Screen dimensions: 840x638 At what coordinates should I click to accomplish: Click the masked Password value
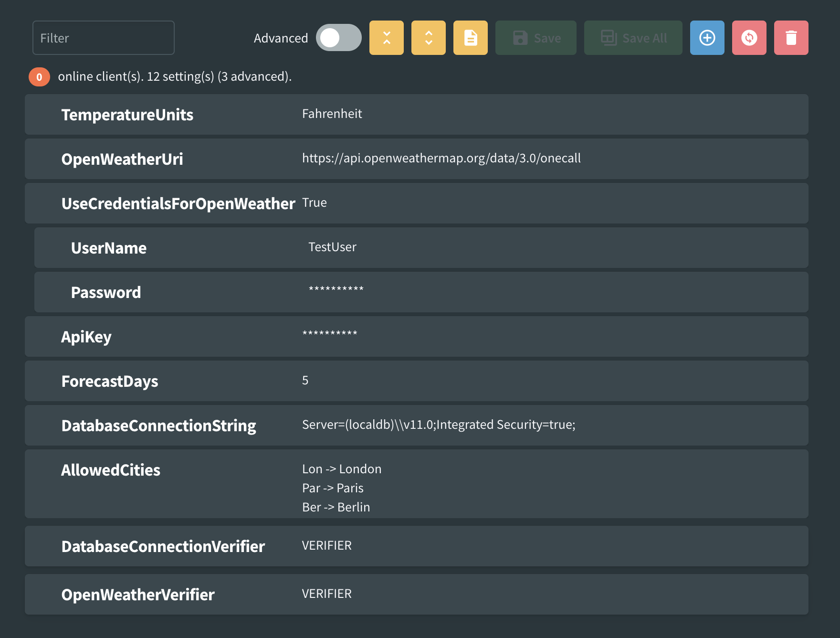point(336,289)
